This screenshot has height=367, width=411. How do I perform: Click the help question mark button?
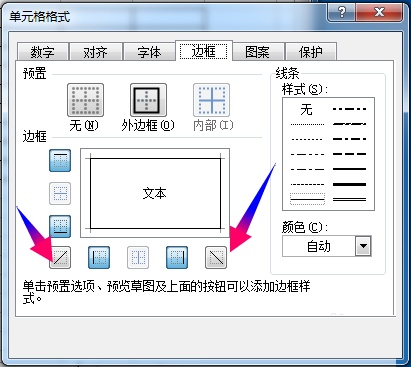tap(342, 13)
